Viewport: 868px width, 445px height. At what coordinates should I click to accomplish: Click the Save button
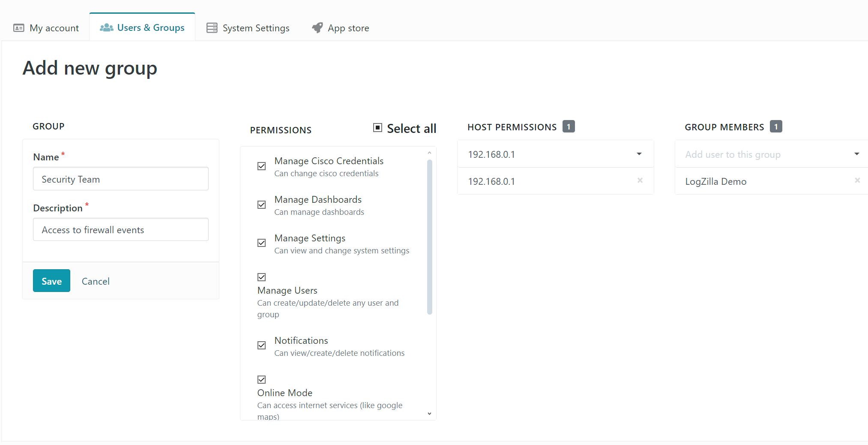(x=51, y=281)
